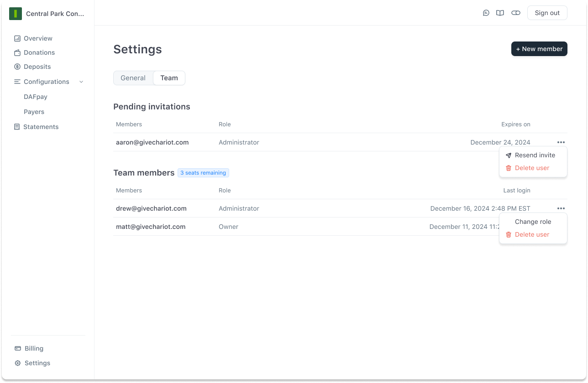This screenshot has width=588, height=383.
Task: Click the New member button
Action: click(539, 49)
